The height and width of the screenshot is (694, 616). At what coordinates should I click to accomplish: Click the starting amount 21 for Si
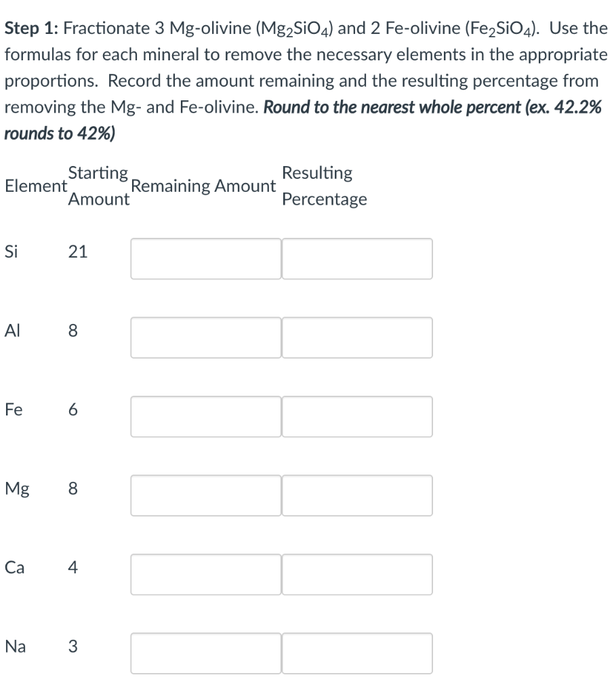79,251
